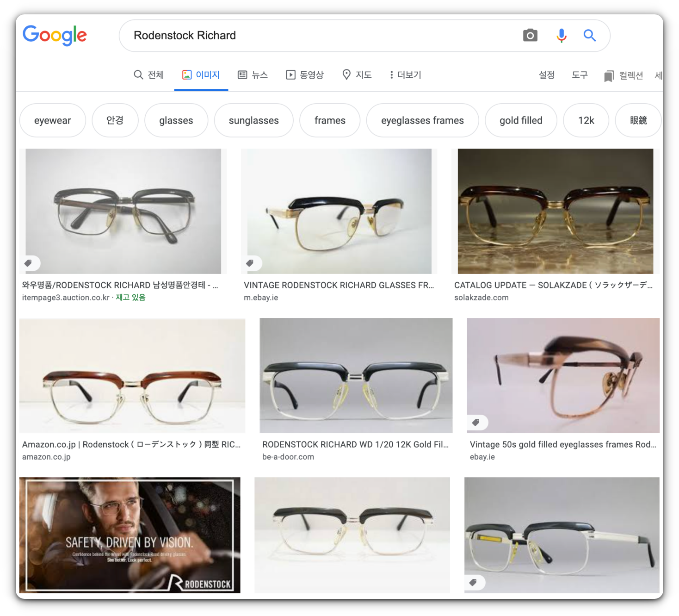Filter by the 眼鏡 chip
This screenshot has width=679, height=616.
pyautogui.click(x=638, y=120)
